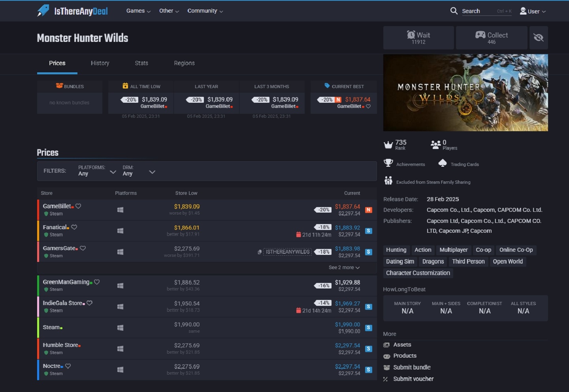Click the Bundles box icon header
This screenshot has width=569, height=392.
tap(59, 86)
